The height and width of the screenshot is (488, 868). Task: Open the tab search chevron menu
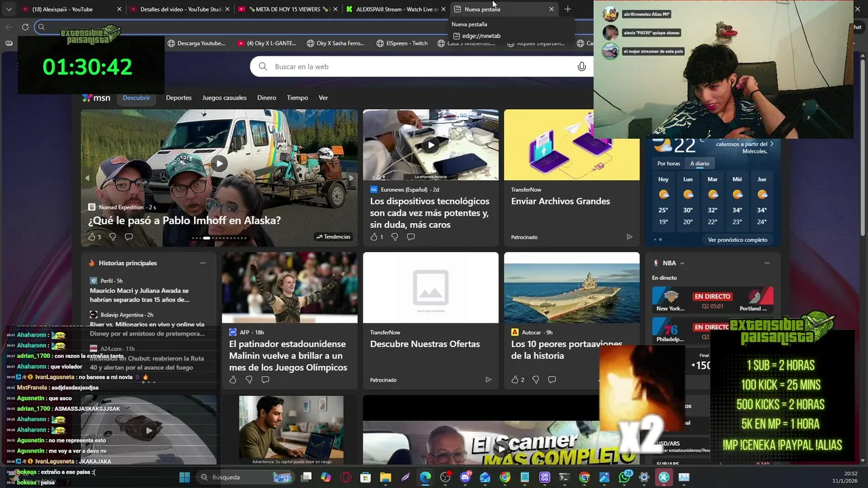(x=9, y=9)
